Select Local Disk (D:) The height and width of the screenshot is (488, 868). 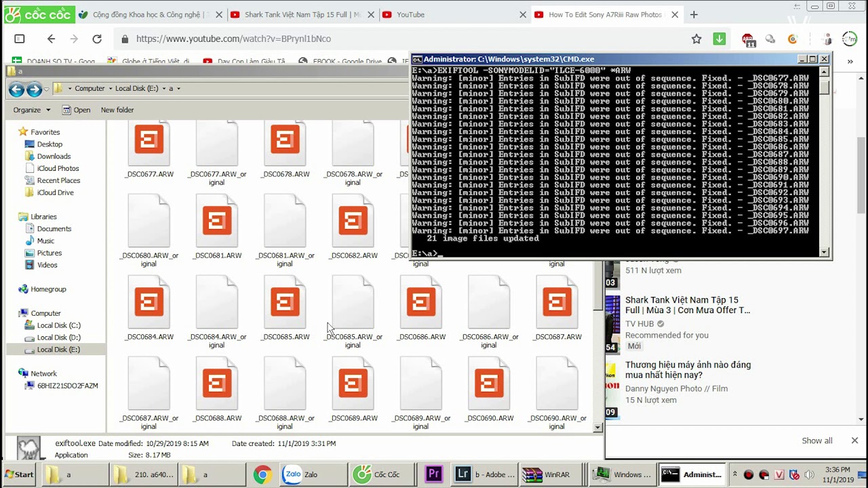(58, 338)
